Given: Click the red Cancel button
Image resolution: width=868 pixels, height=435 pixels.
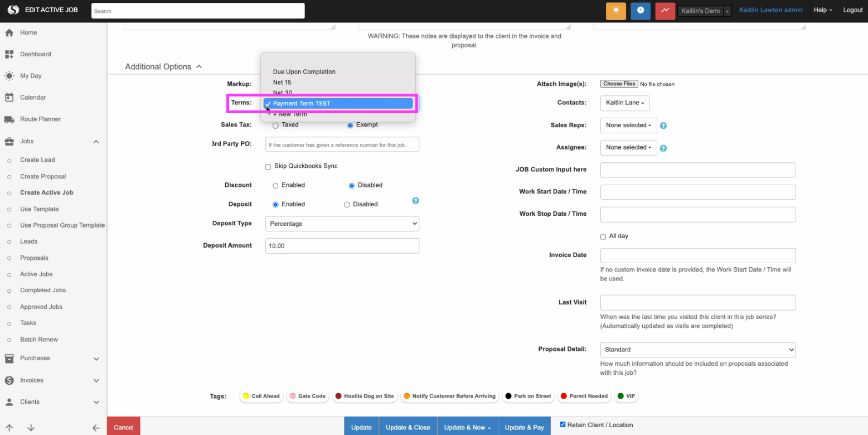Looking at the screenshot, I should 123,426.
